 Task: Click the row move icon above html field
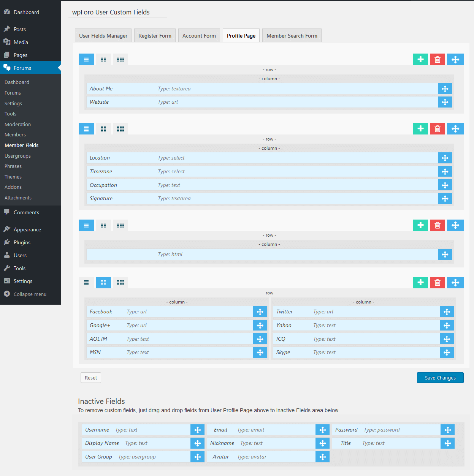click(x=455, y=225)
